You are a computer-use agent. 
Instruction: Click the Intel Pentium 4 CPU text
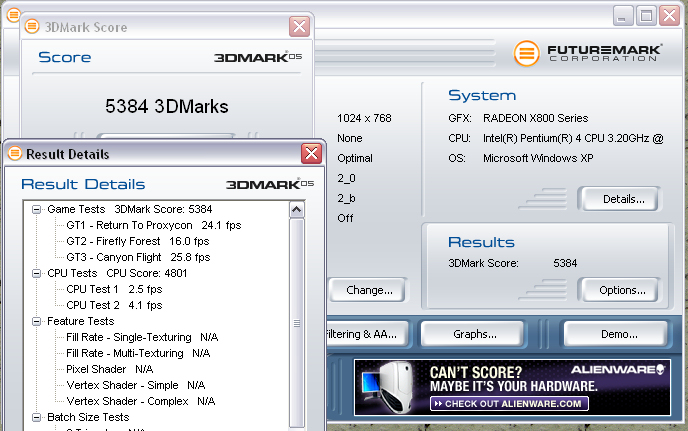[573, 139]
